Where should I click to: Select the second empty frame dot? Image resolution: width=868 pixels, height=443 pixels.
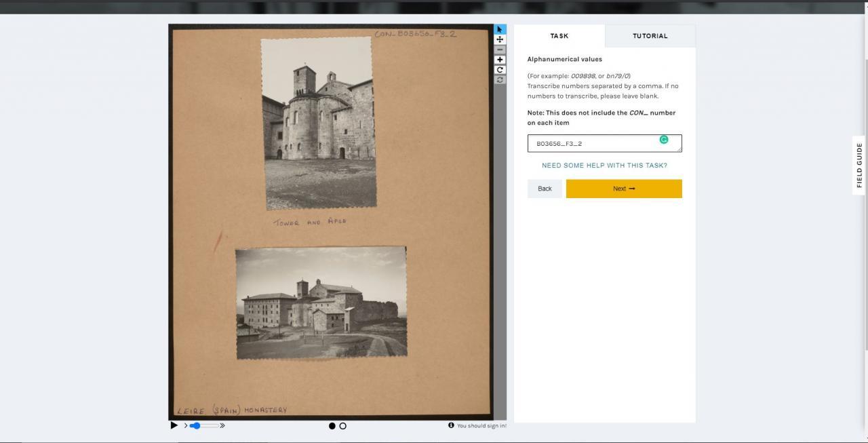click(x=342, y=426)
